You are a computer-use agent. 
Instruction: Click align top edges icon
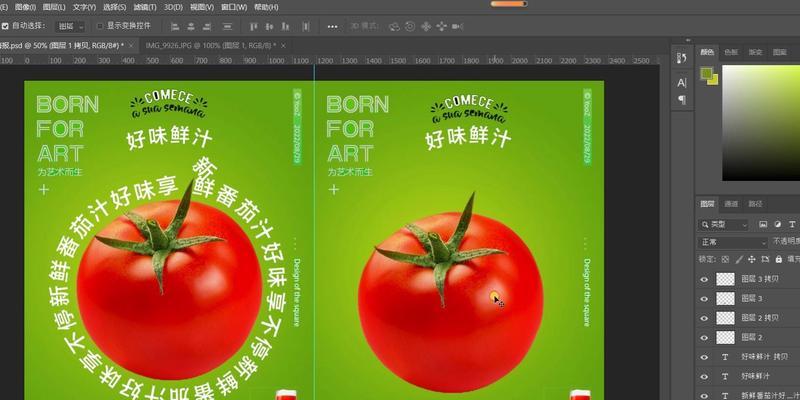254,27
